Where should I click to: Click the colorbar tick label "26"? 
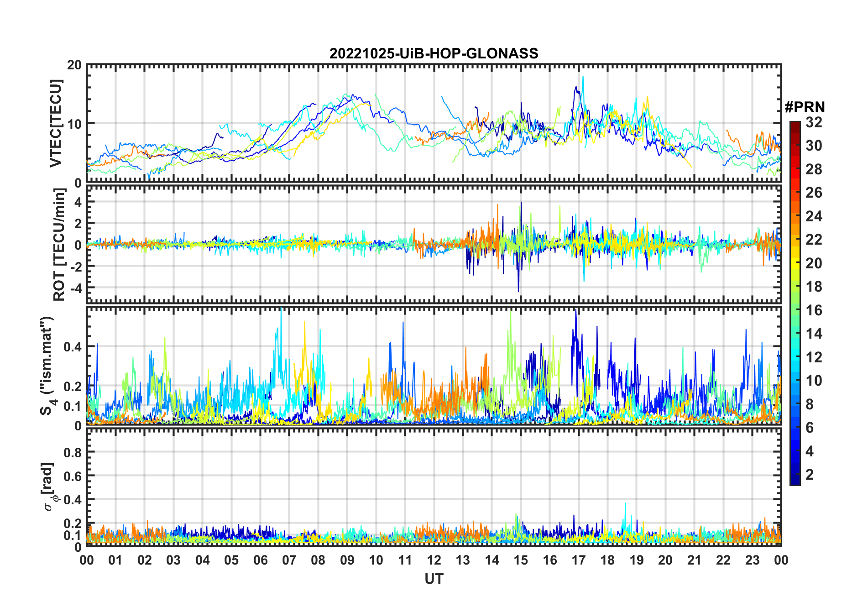click(814, 193)
